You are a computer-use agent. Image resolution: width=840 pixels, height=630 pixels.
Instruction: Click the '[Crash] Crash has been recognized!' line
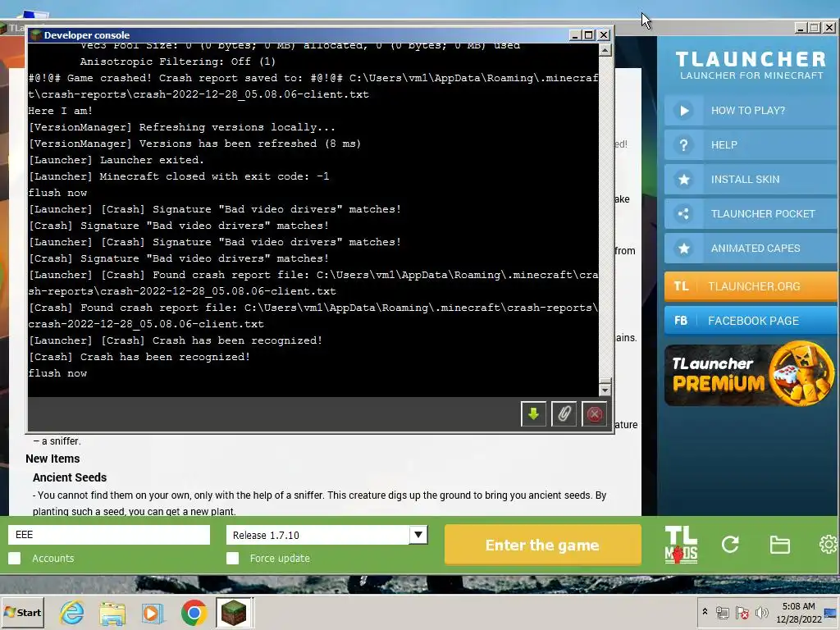(139, 357)
